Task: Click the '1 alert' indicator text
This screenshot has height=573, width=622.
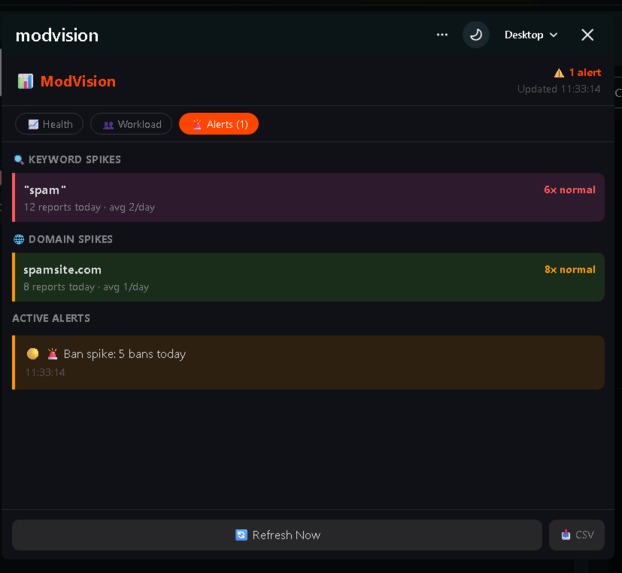Action: [x=585, y=73]
